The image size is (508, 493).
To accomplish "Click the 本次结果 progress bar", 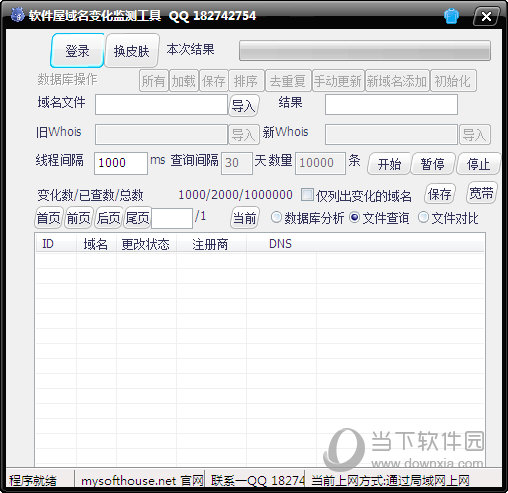I will point(365,51).
